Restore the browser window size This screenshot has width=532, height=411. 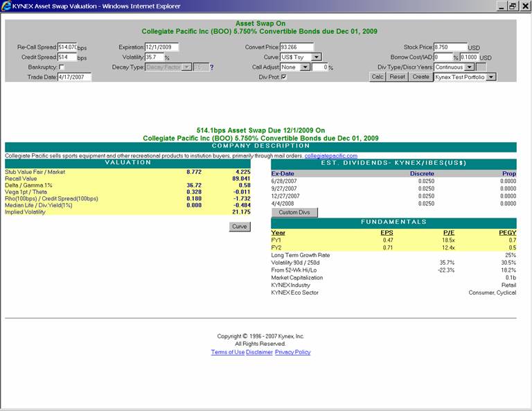(x=513, y=6)
